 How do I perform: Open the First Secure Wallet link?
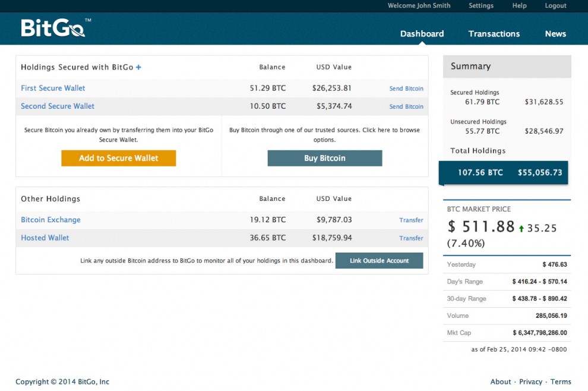coord(53,88)
